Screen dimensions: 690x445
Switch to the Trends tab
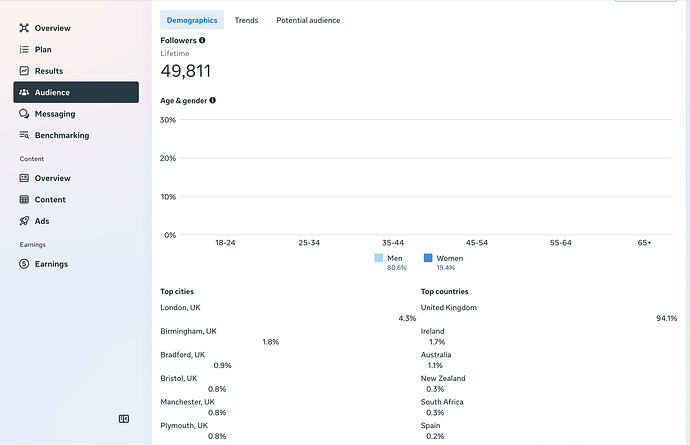pyautogui.click(x=246, y=20)
